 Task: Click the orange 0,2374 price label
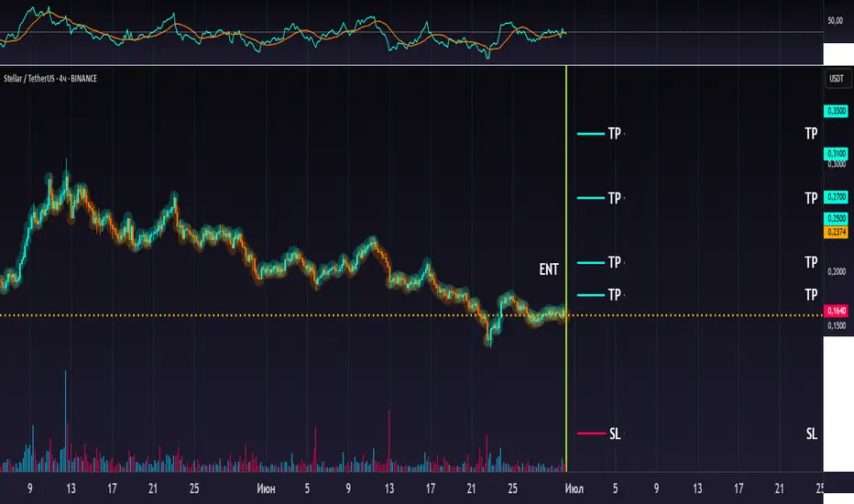(836, 232)
